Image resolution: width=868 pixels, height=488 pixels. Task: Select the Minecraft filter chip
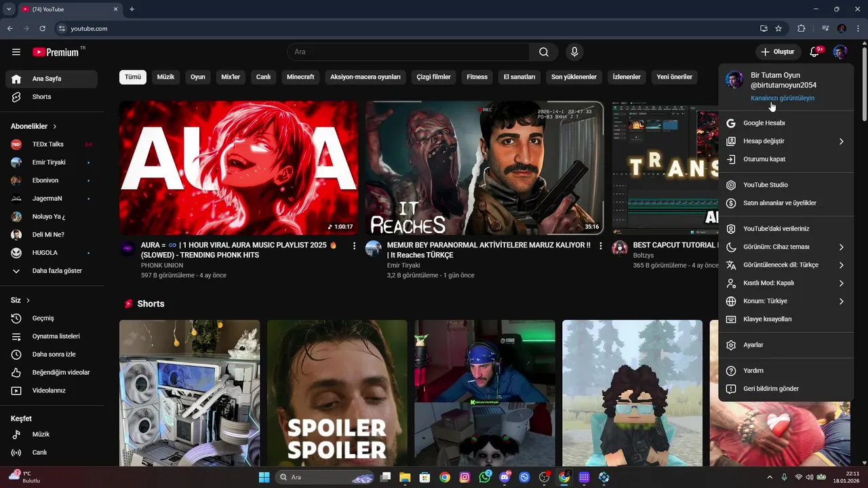tap(300, 77)
